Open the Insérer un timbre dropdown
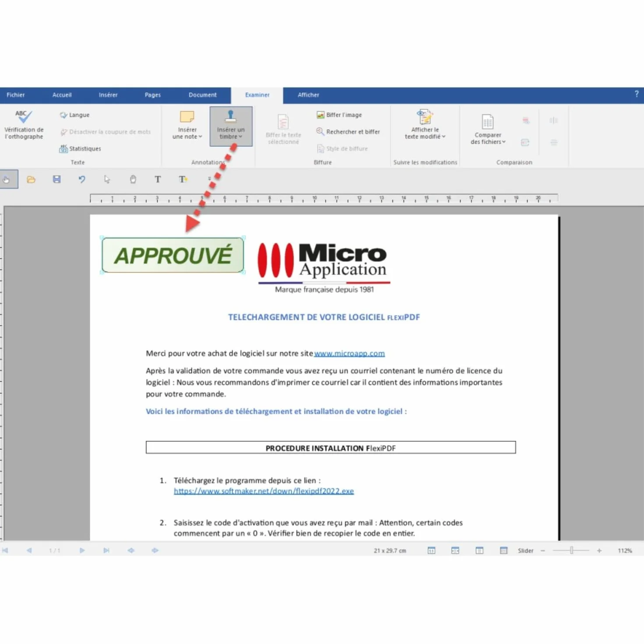Image resolution: width=644 pixels, height=644 pixels. (x=231, y=126)
